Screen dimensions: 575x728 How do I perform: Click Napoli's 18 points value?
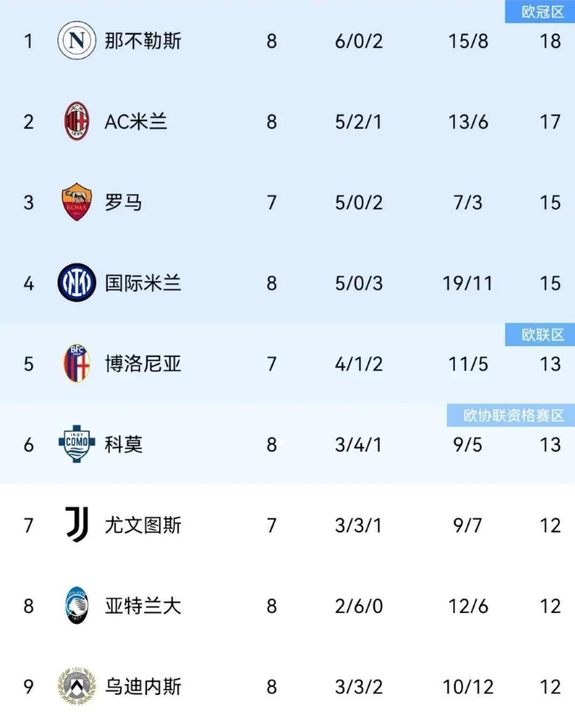point(550,41)
